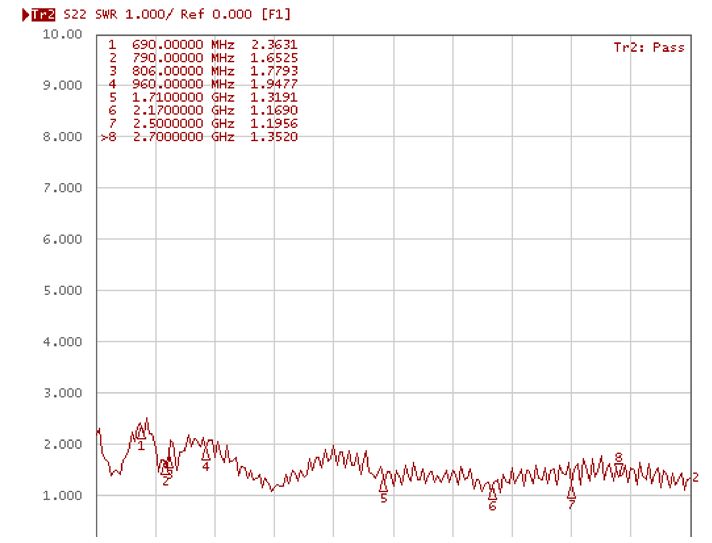The width and height of the screenshot is (712, 543).
Task: Click the 10.00 top Y-axis label
Action: [x=62, y=34]
